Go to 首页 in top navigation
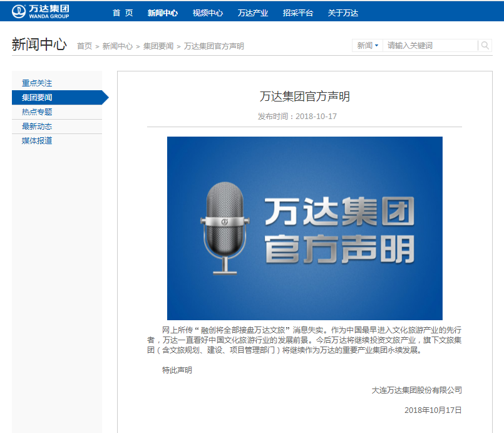The image size is (504, 433). pos(123,13)
